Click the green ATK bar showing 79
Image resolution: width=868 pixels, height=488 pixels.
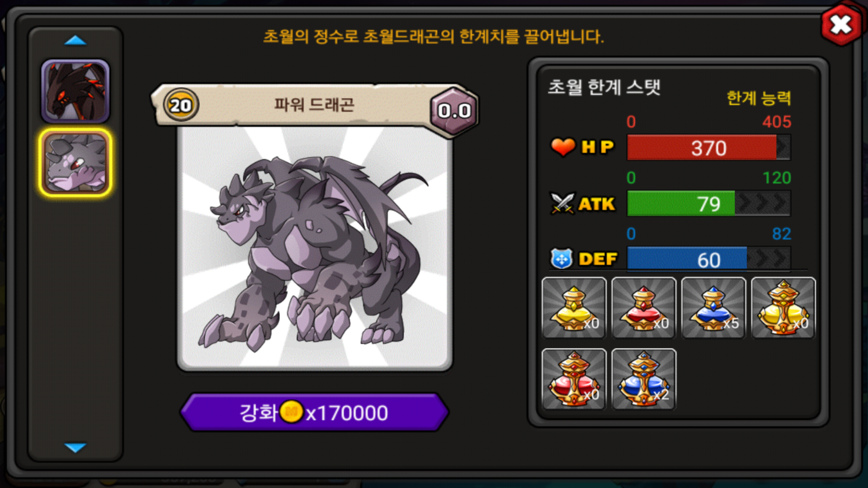point(708,203)
